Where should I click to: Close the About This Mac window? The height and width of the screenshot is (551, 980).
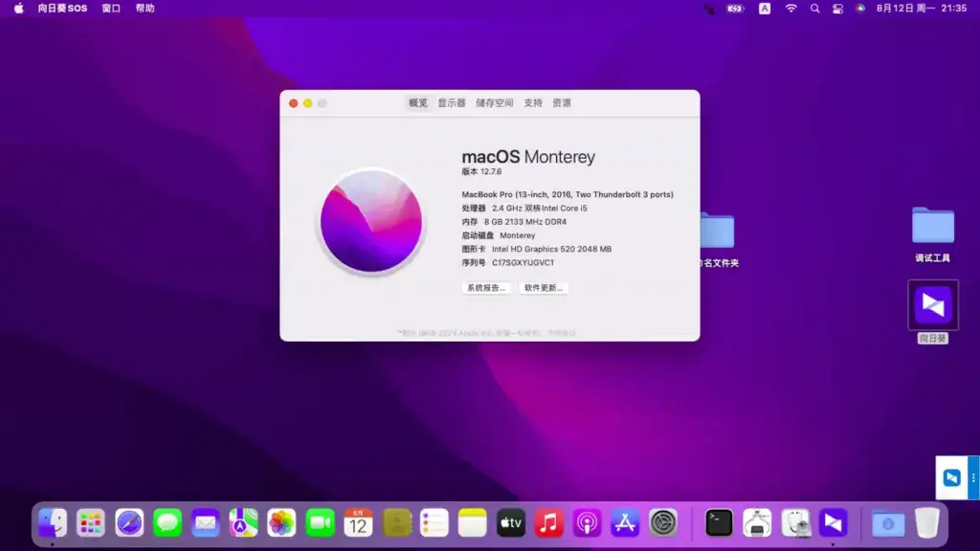point(293,103)
